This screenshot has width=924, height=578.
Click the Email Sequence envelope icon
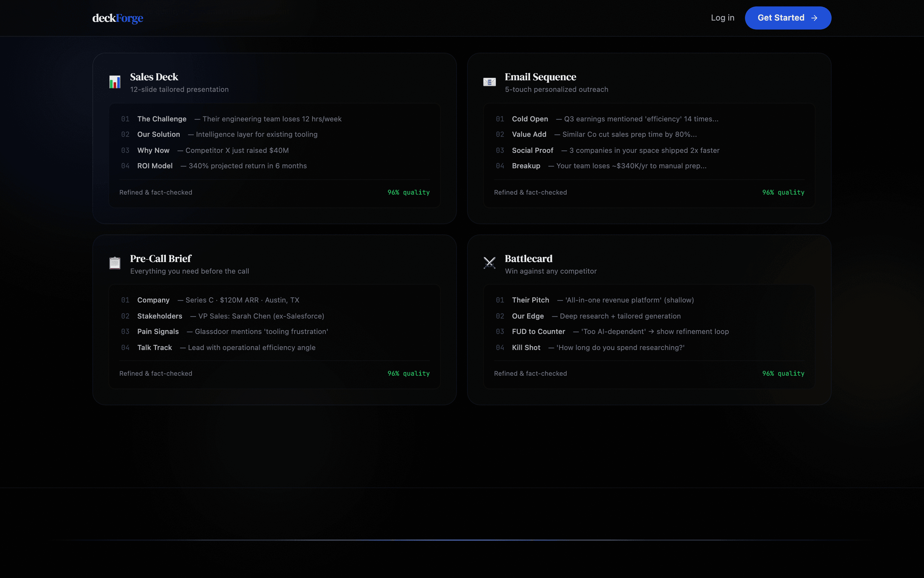[490, 82]
